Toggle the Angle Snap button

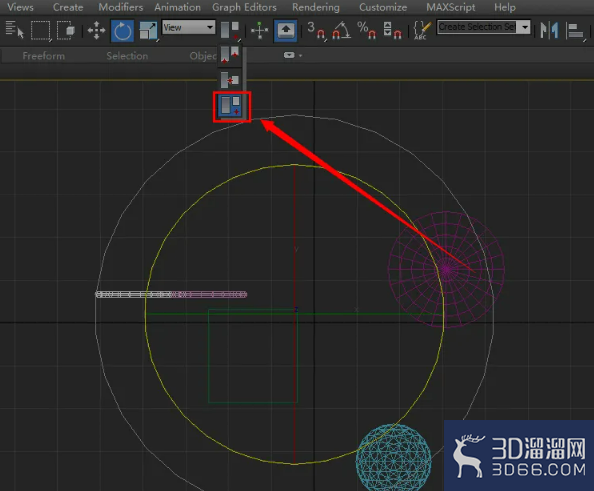pyautogui.click(x=341, y=30)
